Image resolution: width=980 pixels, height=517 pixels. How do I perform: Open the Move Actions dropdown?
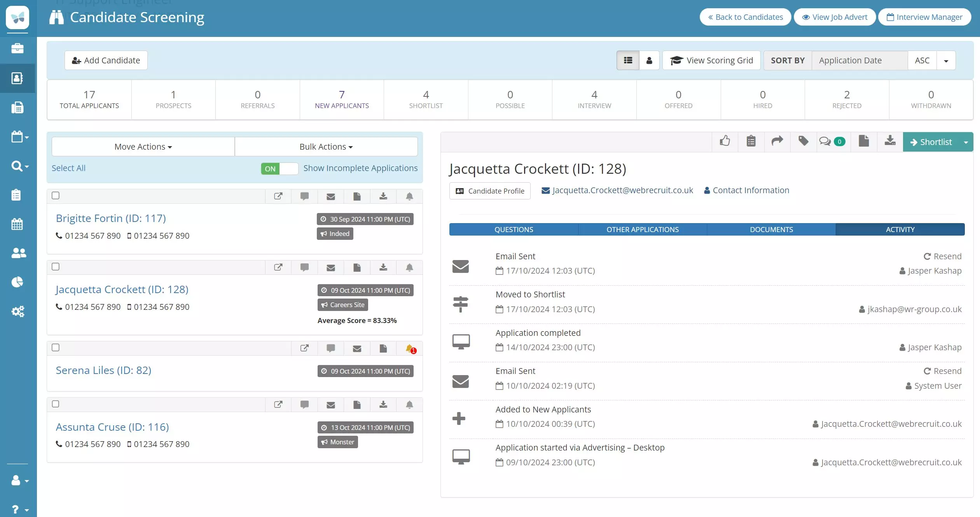[x=143, y=147]
